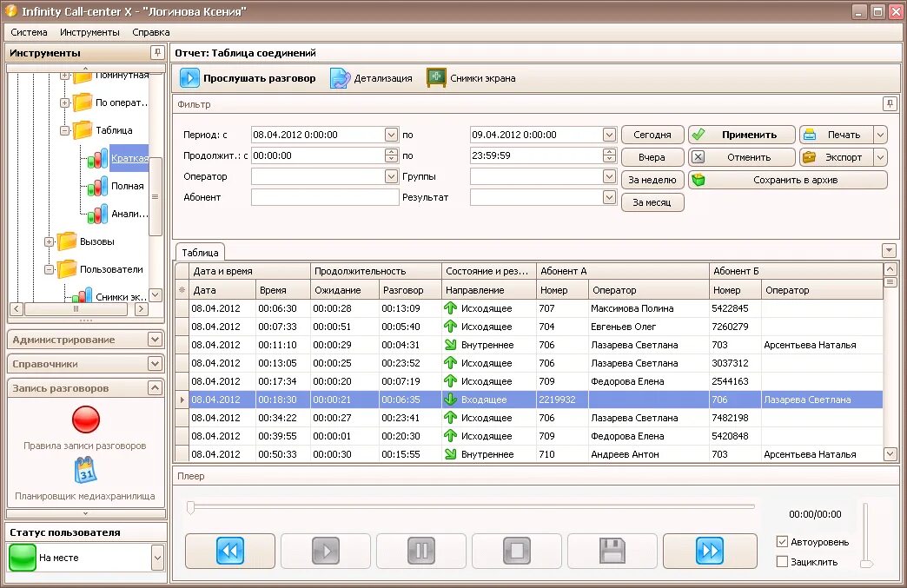Sort by Ожидание column header
Viewport: 907px width, 588px height.
click(344, 290)
